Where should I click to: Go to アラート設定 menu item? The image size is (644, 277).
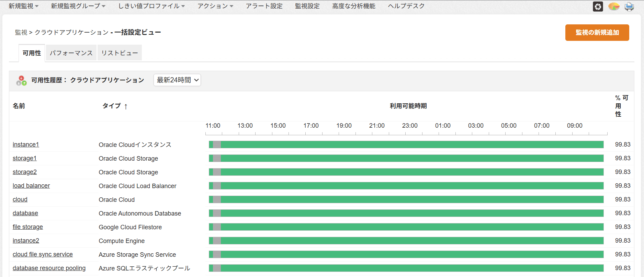point(264,6)
